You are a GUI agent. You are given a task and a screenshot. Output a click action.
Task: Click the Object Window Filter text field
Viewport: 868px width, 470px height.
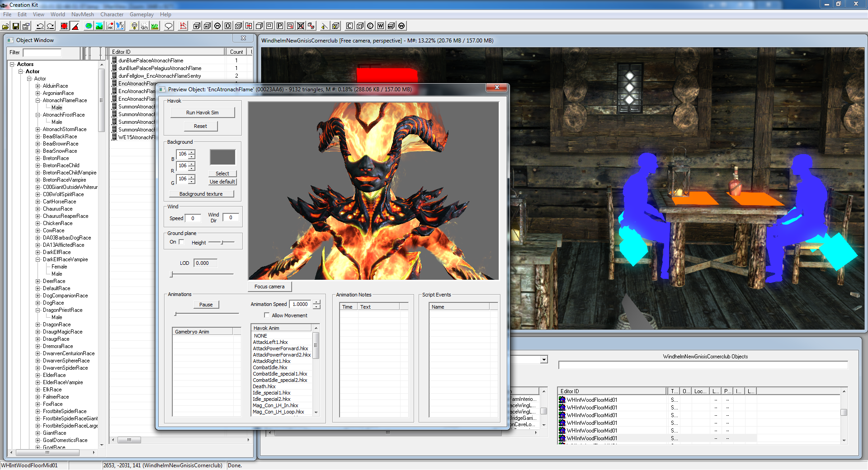tap(42, 52)
